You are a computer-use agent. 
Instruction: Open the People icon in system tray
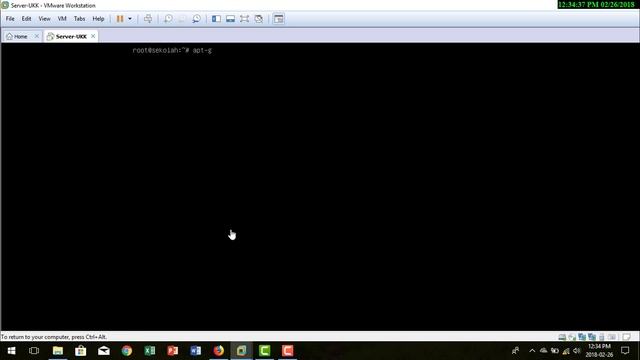click(x=516, y=351)
